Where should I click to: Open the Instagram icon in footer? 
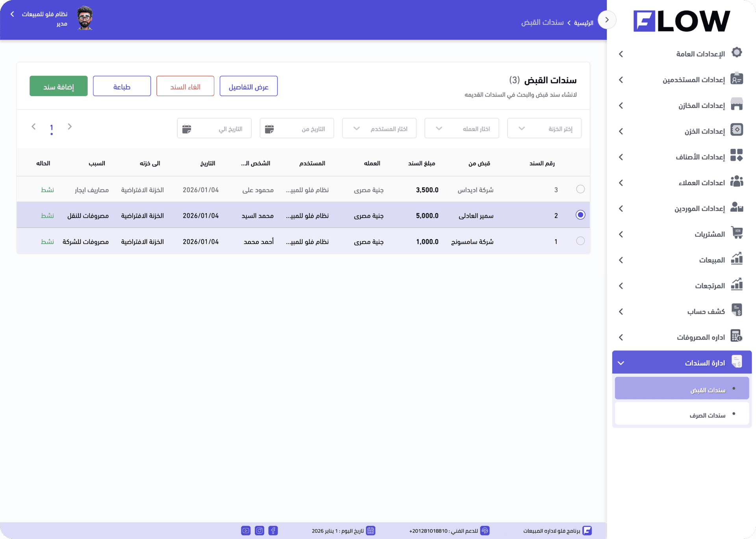259,530
